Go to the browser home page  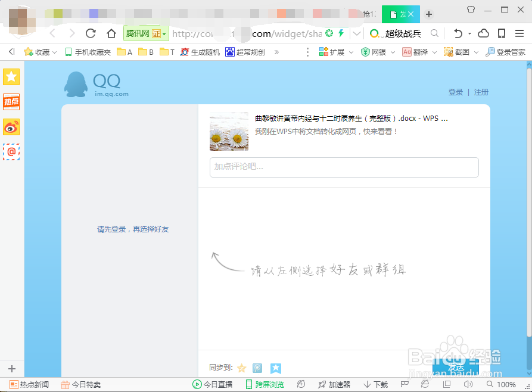coord(111,33)
